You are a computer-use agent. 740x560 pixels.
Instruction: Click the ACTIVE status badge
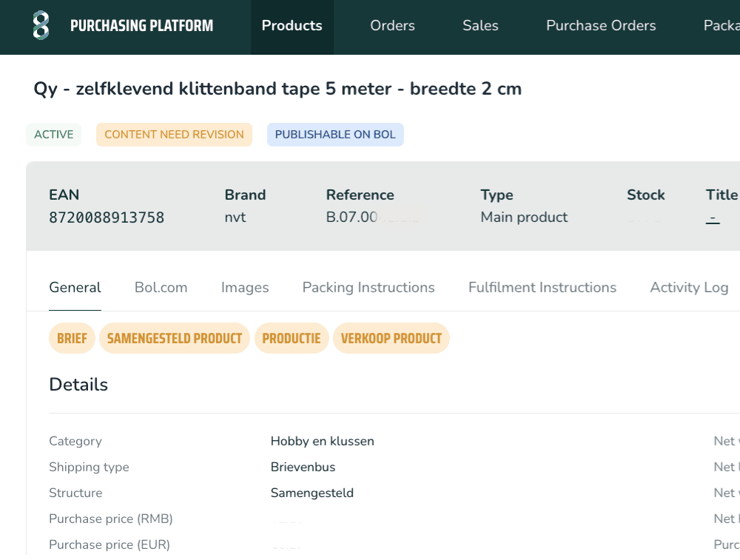coord(54,135)
